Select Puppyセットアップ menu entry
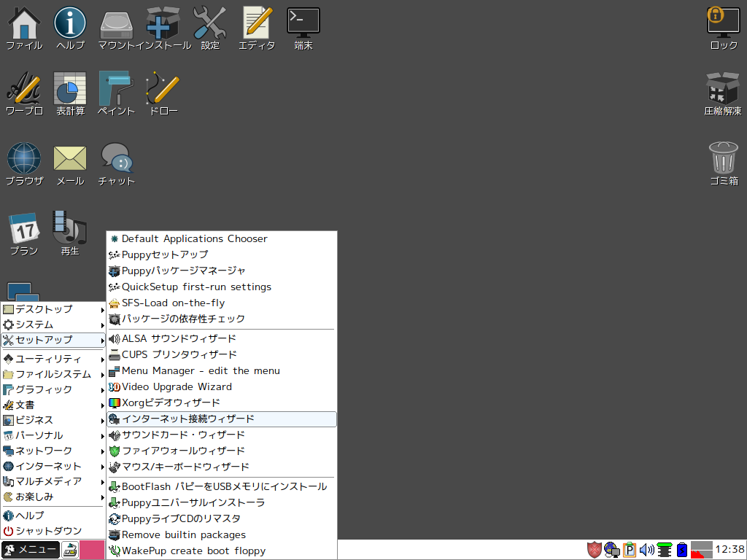The width and height of the screenshot is (747, 560). click(222, 254)
